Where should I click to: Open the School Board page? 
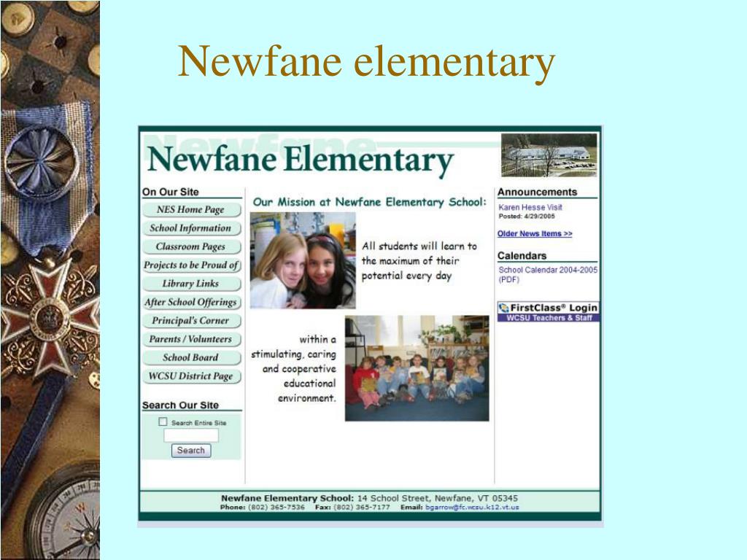coord(191,357)
